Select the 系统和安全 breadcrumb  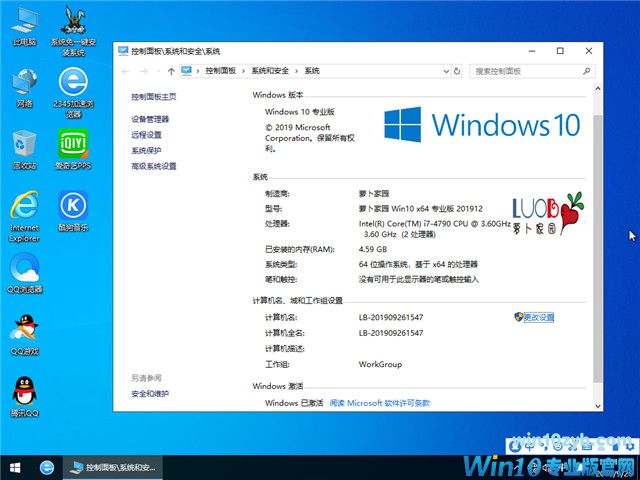[x=270, y=71]
